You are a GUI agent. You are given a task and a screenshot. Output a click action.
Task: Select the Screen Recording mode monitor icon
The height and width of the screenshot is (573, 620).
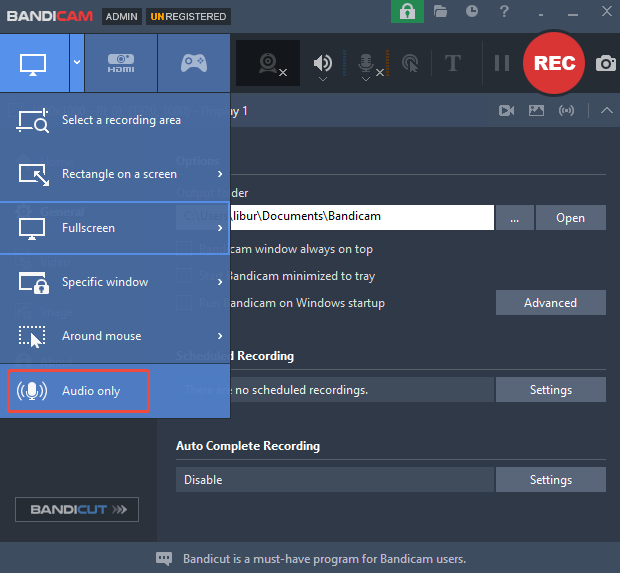[33, 63]
